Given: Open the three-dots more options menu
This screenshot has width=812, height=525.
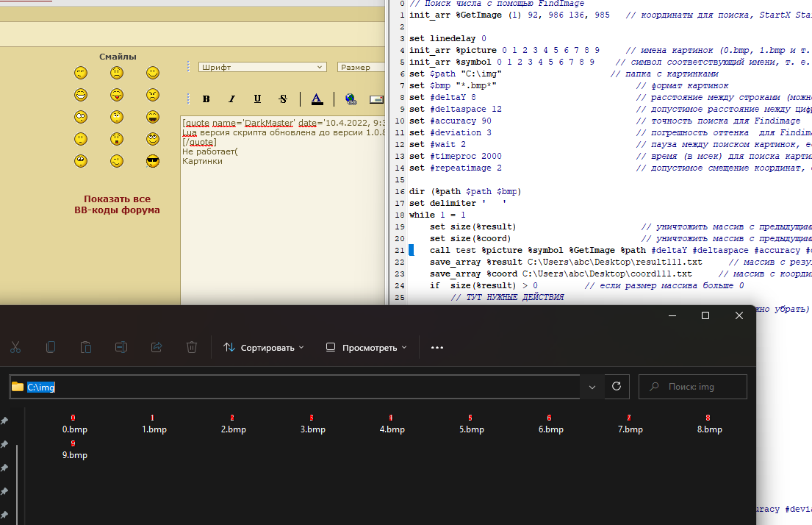Looking at the screenshot, I should 437,347.
